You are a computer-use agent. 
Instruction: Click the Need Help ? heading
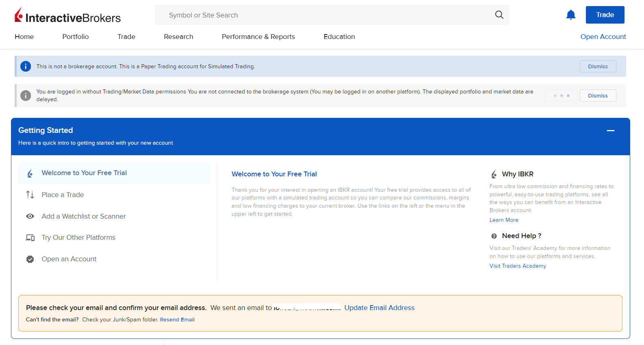(522, 236)
